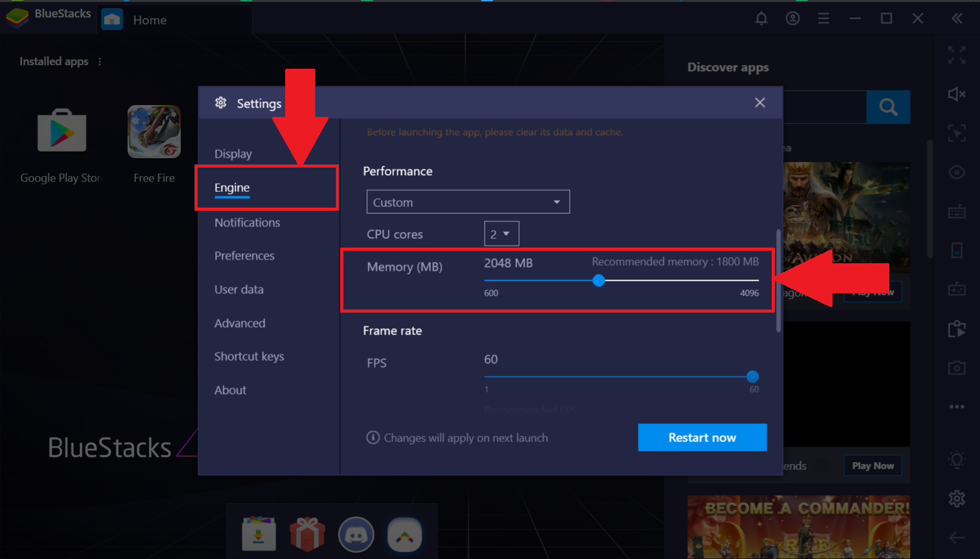The image size is (980, 559).
Task: Launch the Free Fire app
Action: point(154,131)
